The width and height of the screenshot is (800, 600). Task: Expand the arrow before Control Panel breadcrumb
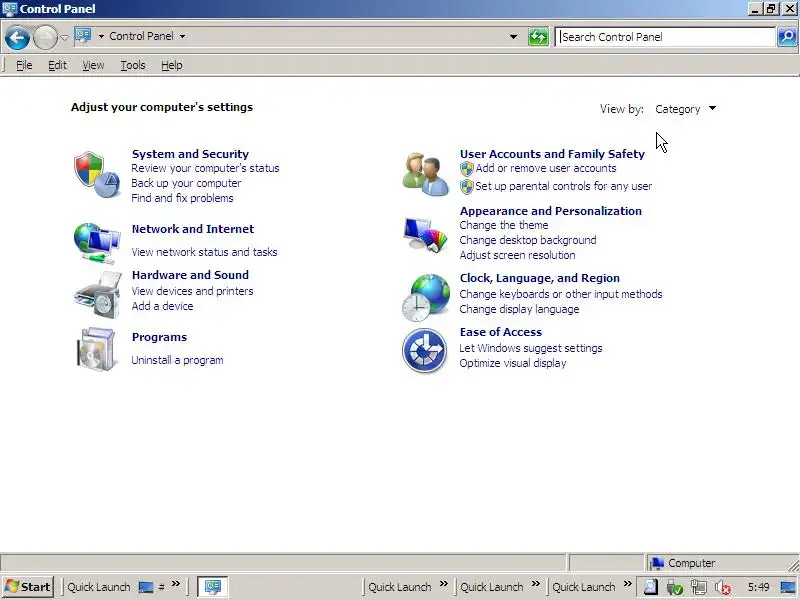click(101, 36)
